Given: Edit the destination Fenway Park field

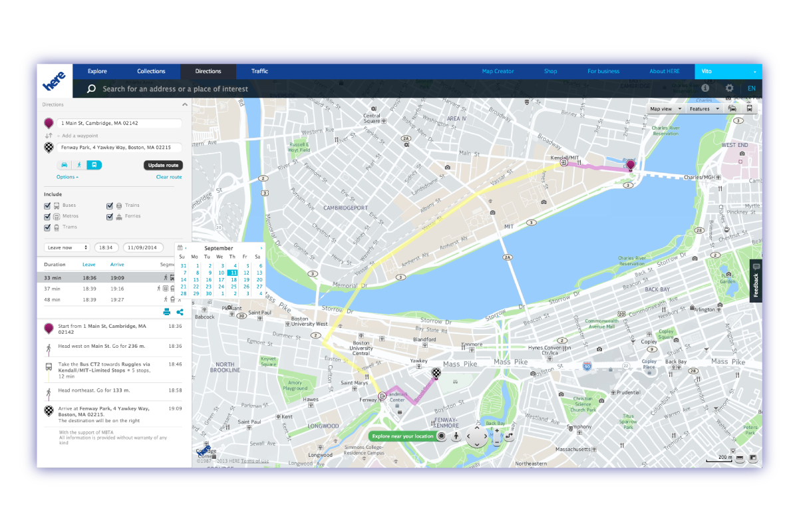Looking at the screenshot, I should (x=118, y=148).
